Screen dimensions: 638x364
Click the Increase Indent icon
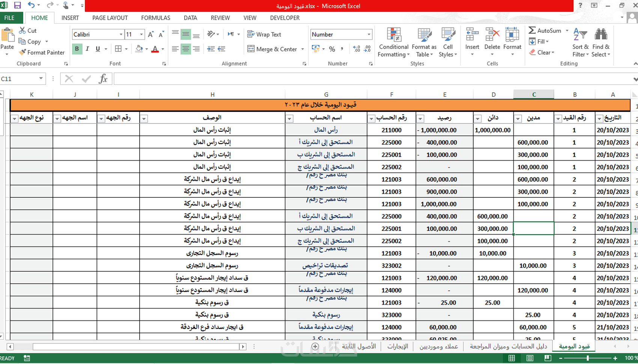click(221, 49)
